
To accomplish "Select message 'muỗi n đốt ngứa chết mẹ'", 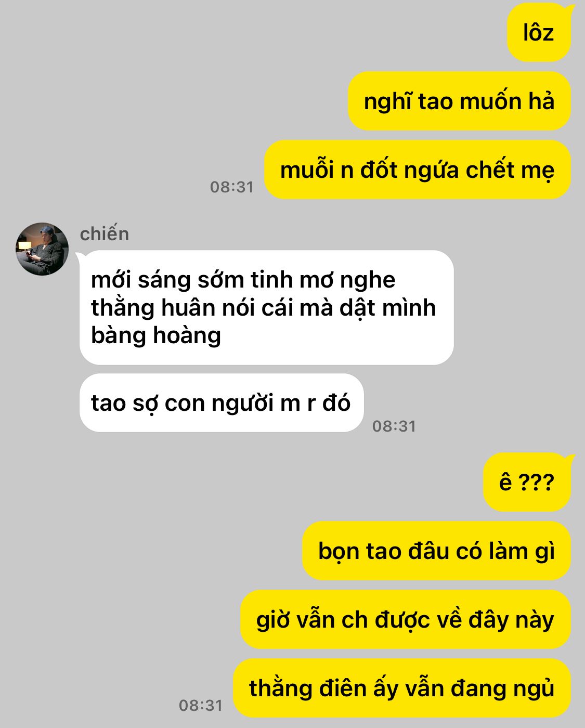I will click(418, 170).
